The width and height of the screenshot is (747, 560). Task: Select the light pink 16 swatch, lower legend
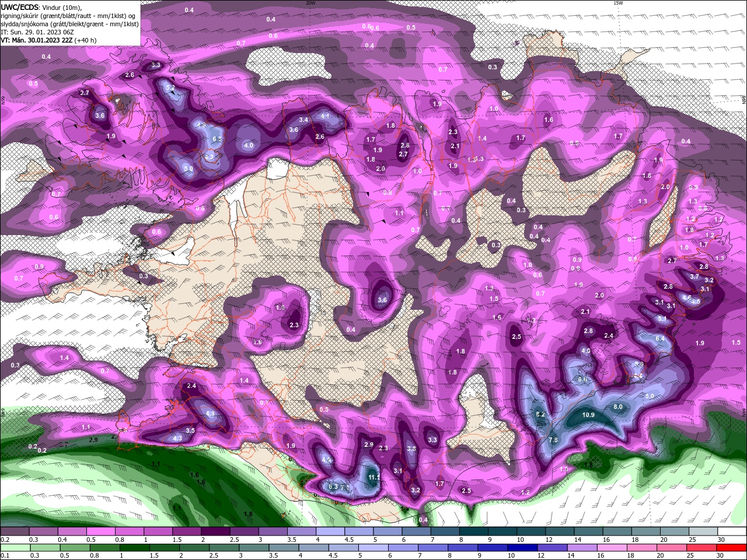coord(613,547)
